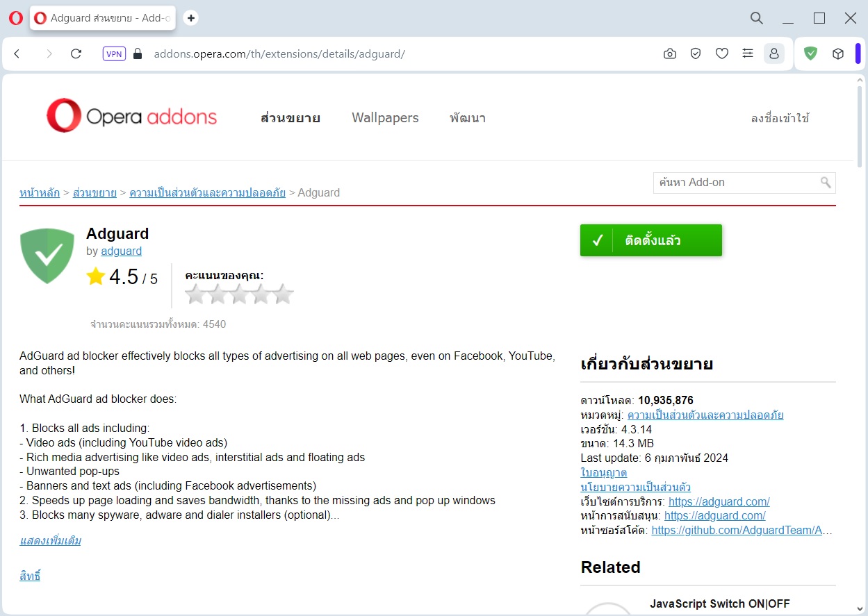Click the tab search magnifier icon
This screenshot has width=868, height=616.
point(757,18)
